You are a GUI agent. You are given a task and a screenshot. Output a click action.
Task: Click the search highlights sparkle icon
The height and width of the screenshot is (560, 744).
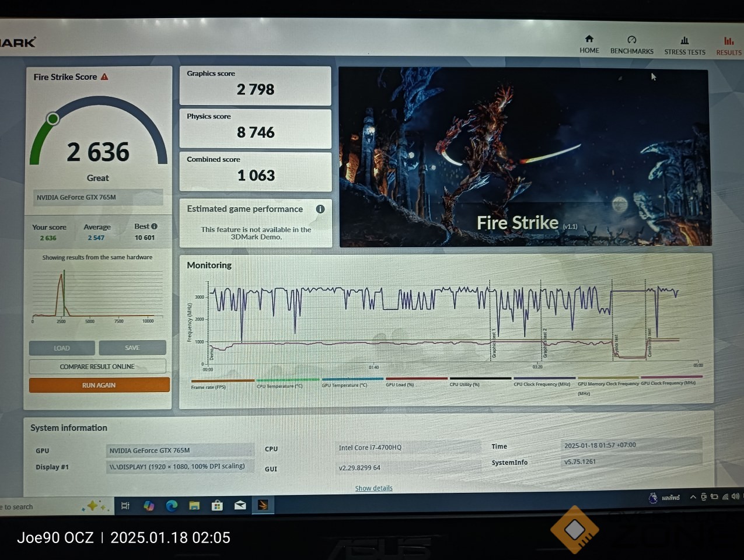[x=96, y=506]
